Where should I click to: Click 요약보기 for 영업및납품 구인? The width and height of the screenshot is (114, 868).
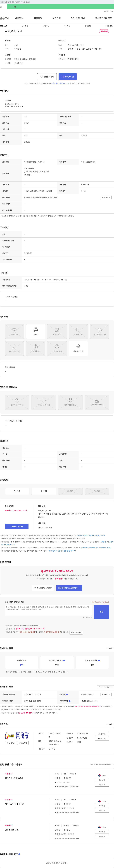coord(102,832)
